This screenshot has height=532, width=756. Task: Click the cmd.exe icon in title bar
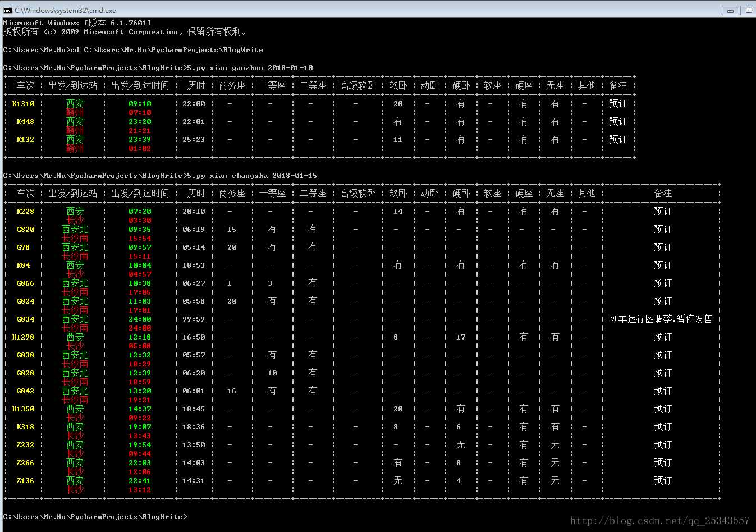(x=7, y=10)
